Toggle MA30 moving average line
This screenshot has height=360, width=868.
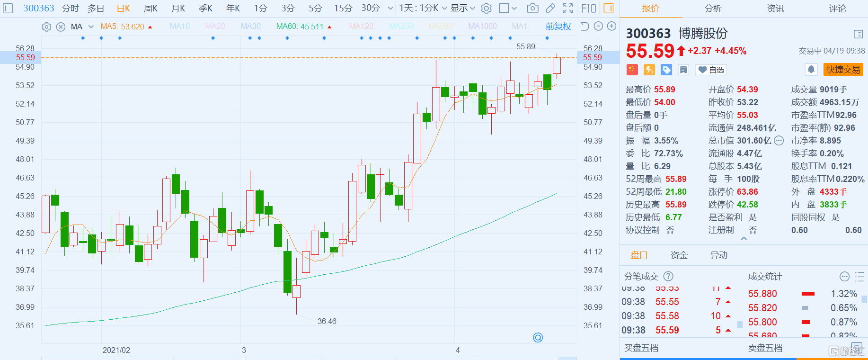pyautogui.click(x=251, y=27)
